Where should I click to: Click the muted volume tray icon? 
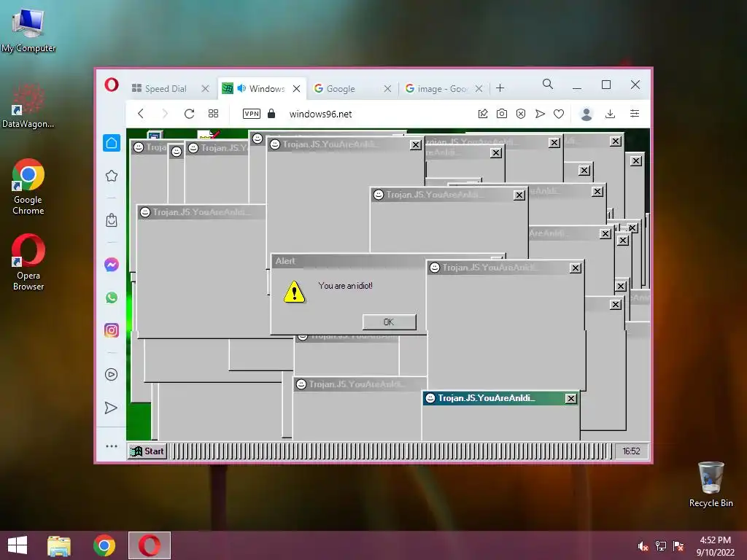tap(643, 546)
